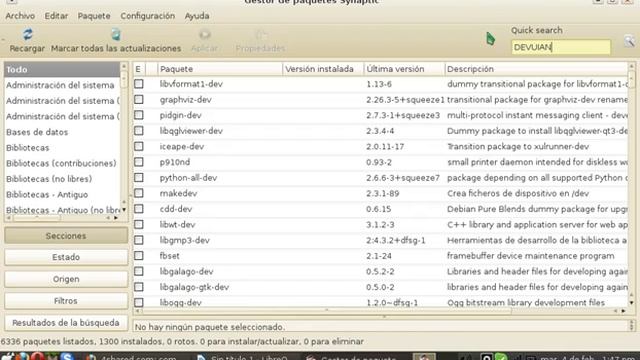Click the package list scroll-down arrow
Image resolution: width=640 pixels, height=360 pixels.
(x=631, y=303)
